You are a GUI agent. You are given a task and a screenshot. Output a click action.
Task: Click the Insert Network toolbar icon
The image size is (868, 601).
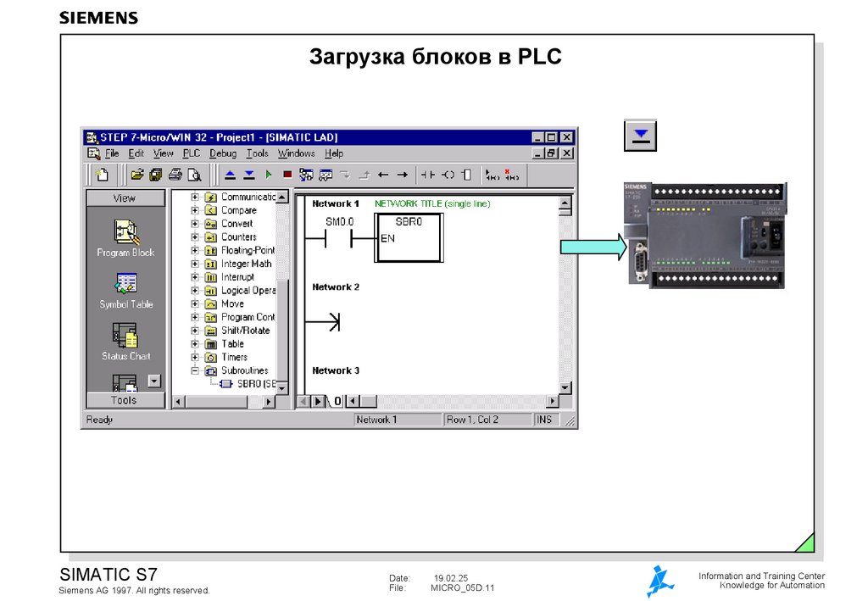492,175
